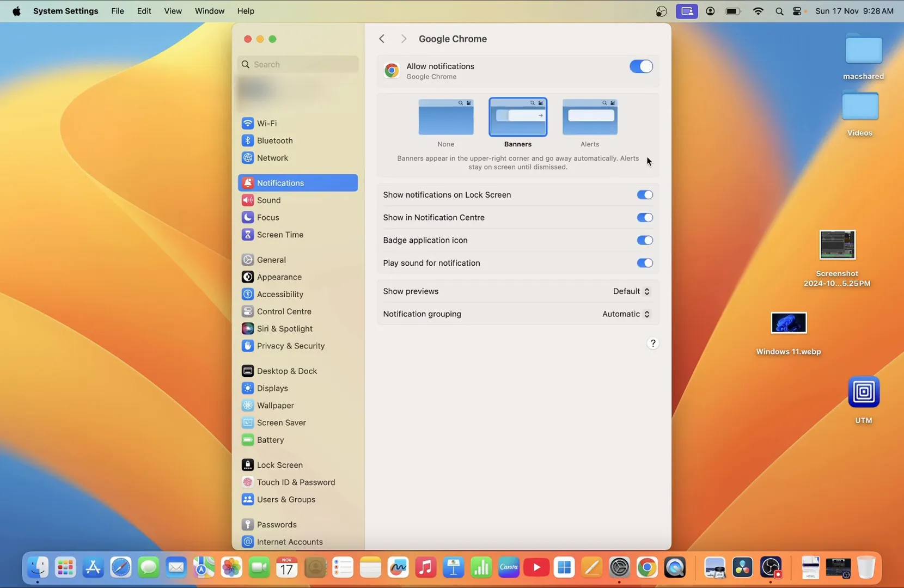Open System Settings icon in the Dock

[x=619, y=568]
